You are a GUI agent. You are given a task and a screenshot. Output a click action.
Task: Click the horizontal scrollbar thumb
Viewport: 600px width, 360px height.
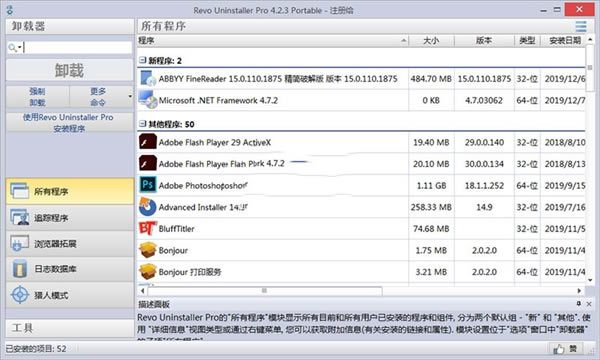pyautogui.click(x=264, y=291)
